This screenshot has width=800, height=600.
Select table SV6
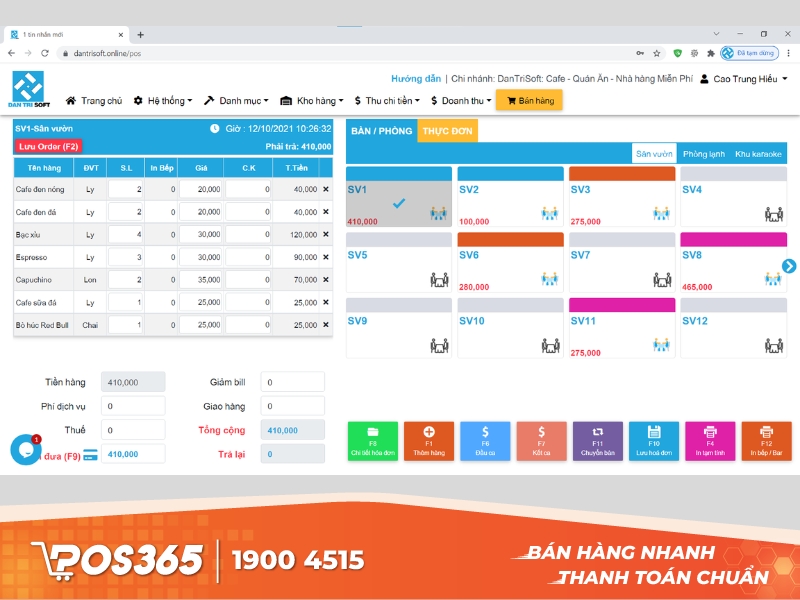[510, 262]
